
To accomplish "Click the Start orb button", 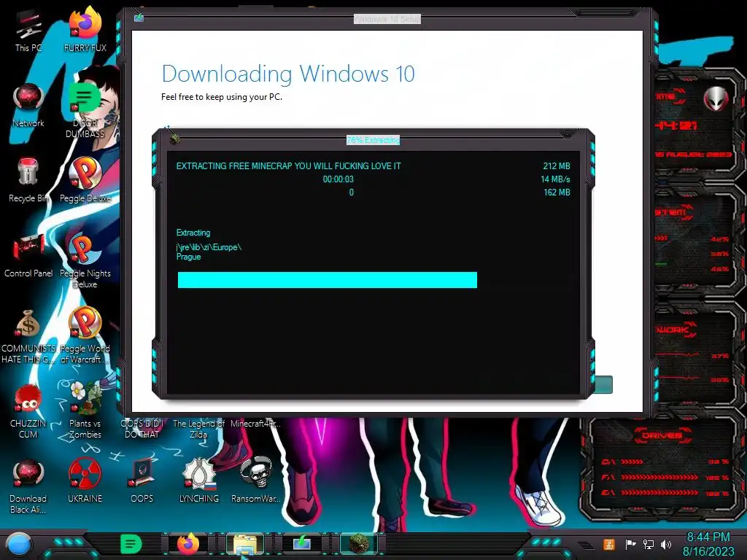I will [x=19, y=544].
